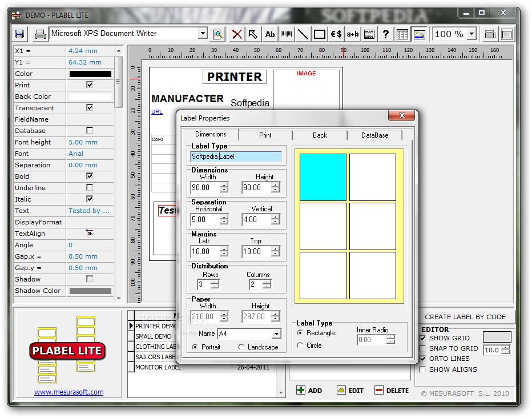Screen dimensions: 532x418
Task: Open the 100 % zoom dropdown
Action: pos(472,34)
